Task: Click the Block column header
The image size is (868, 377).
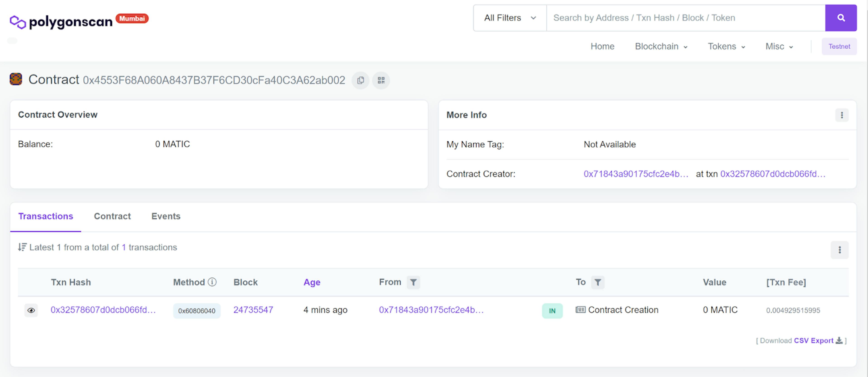Action: (x=245, y=282)
